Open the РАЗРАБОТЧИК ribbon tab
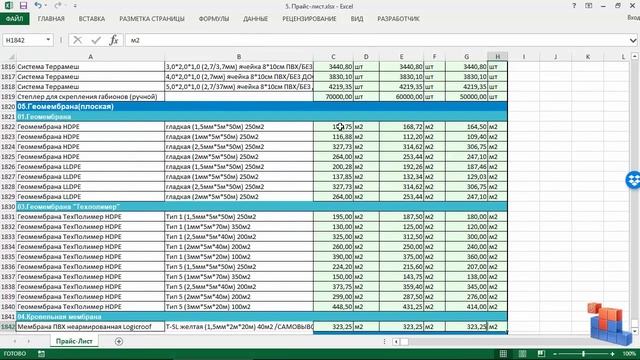640x360 pixels. coord(398,19)
